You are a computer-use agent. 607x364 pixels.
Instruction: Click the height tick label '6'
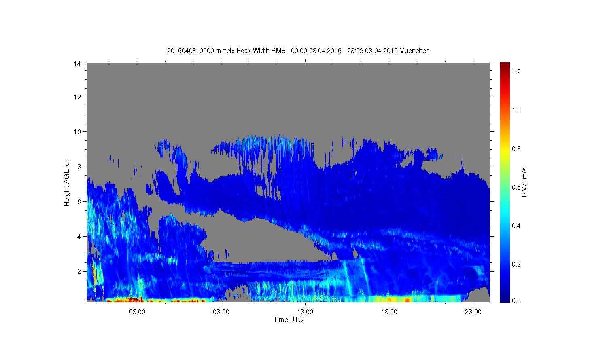tap(79, 201)
